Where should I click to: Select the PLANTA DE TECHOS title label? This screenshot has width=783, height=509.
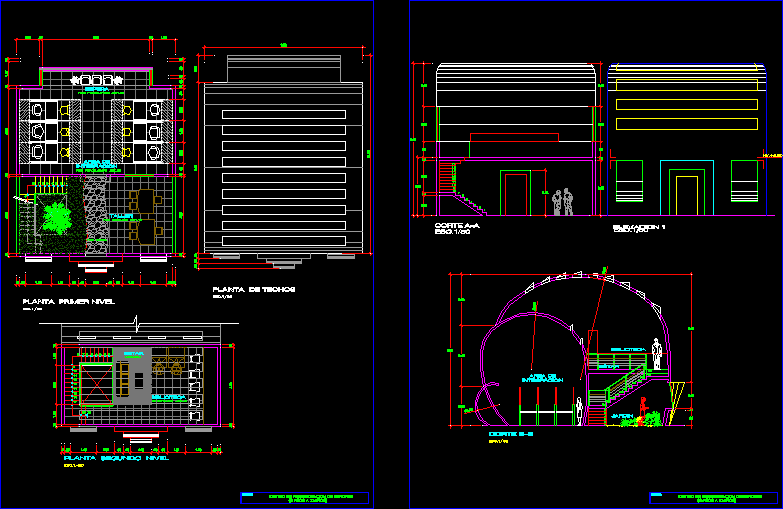tap(253, 290)
